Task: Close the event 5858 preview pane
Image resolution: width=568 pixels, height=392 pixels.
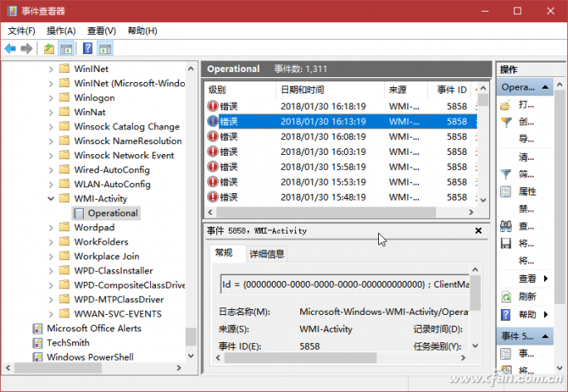Action: tap(478, 231)
